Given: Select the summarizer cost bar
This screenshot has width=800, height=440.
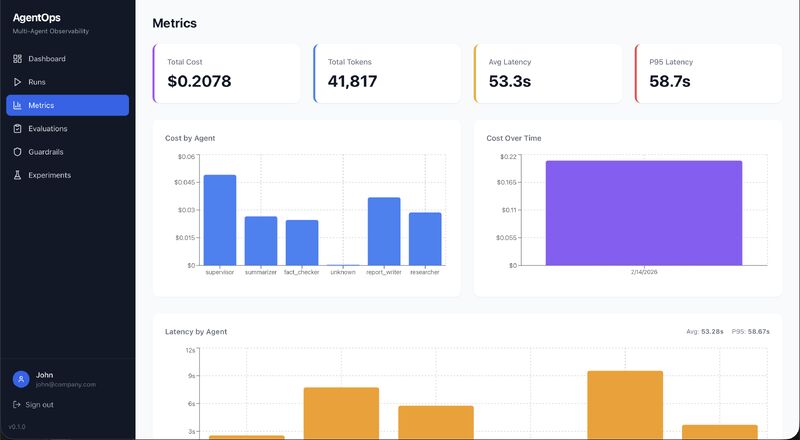Looking at the screenshot, I should coord(261,241).
